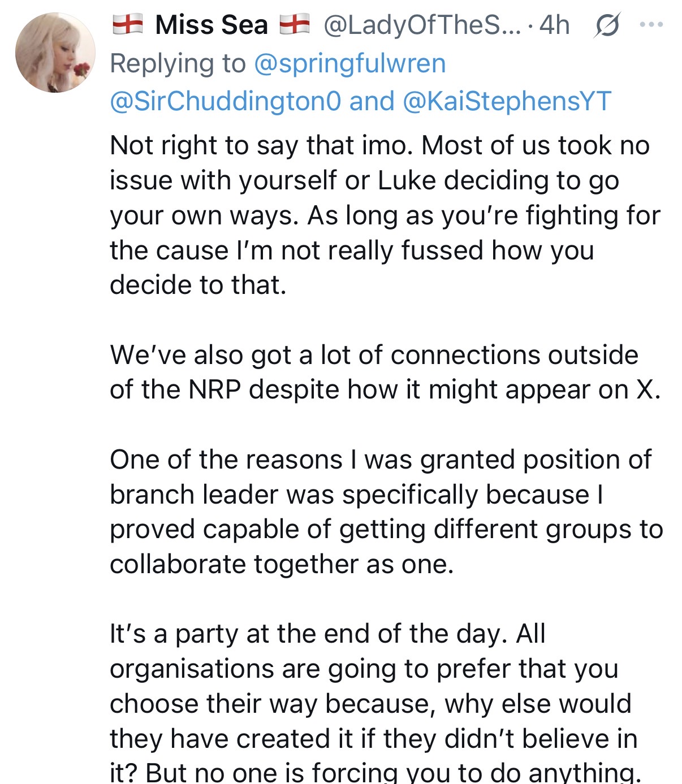Open the post via 'Not right to say that imo'
682x784 pixels.
pyautogui.click(x=263, y=145)
